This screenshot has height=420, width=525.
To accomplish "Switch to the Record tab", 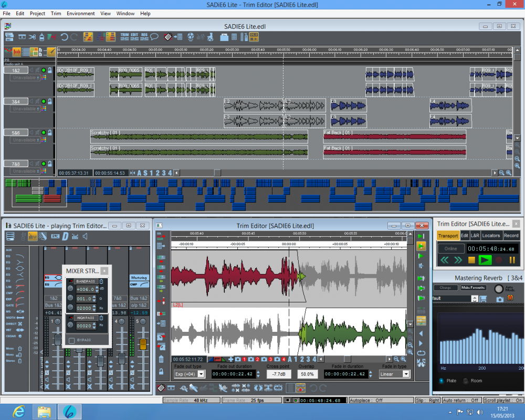I will point(511,235).
